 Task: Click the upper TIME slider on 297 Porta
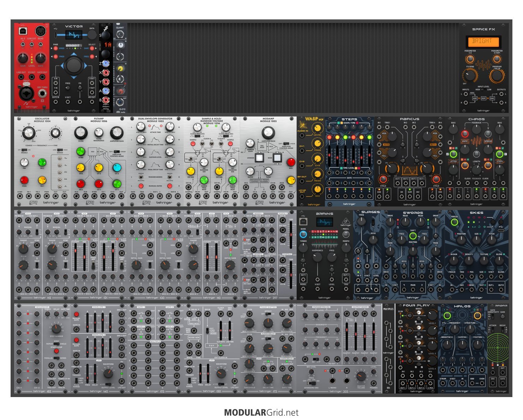[x=291, y=235]
